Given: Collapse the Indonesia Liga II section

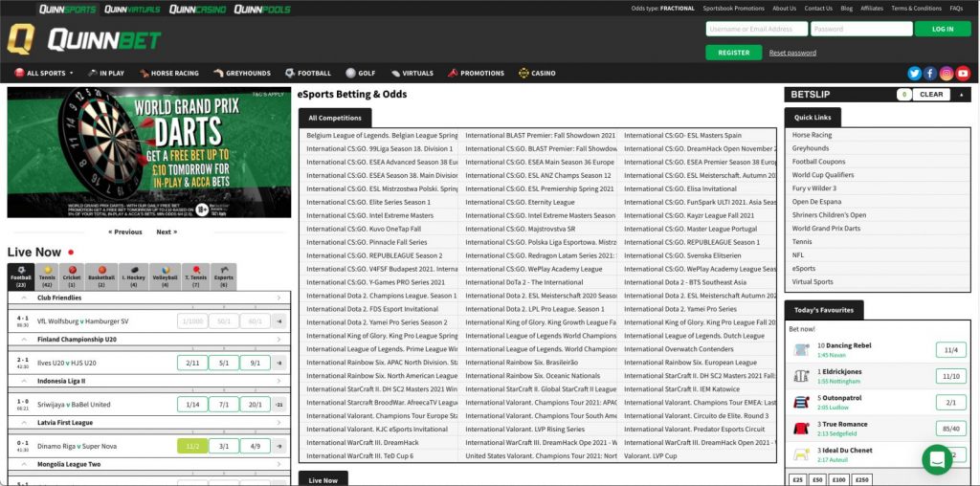Looking at the screenshot, I should click(278, 381).
